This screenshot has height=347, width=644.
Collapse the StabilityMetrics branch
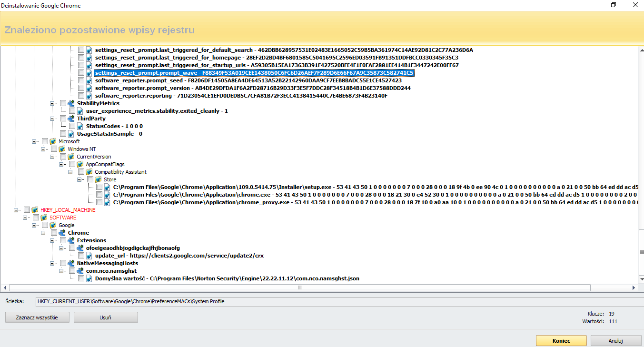coord(52,103)
